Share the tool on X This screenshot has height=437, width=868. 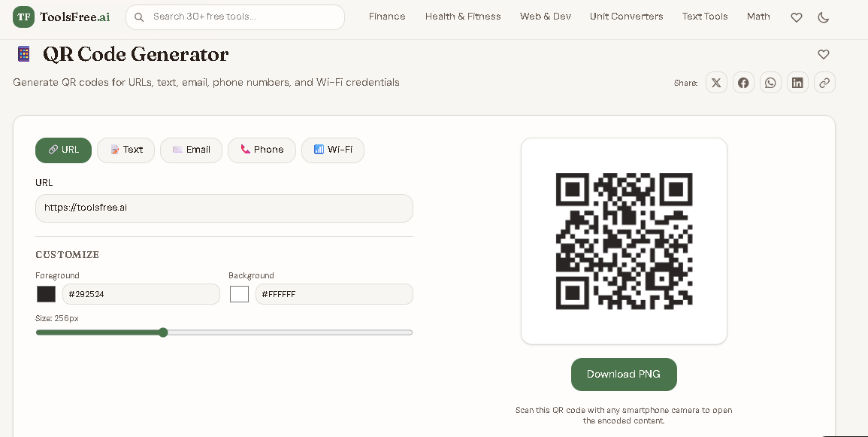pyautogui.click(x=716, y=83)
